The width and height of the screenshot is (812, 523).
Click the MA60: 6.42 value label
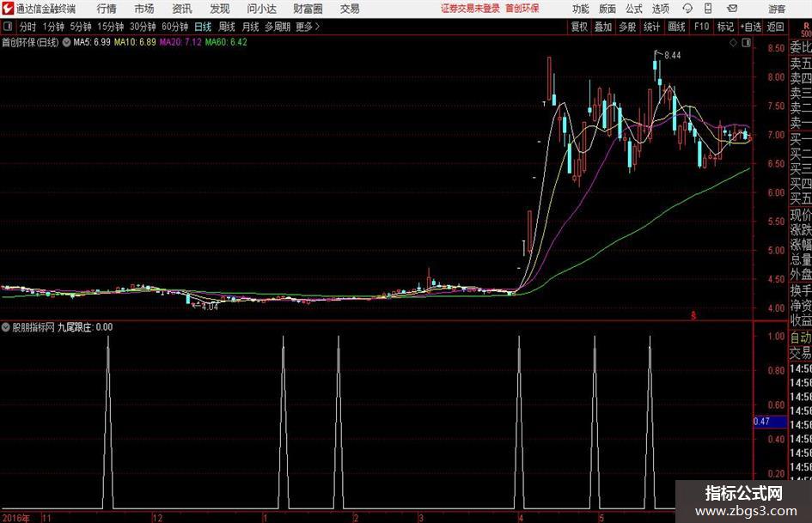[x=226, y=42]
